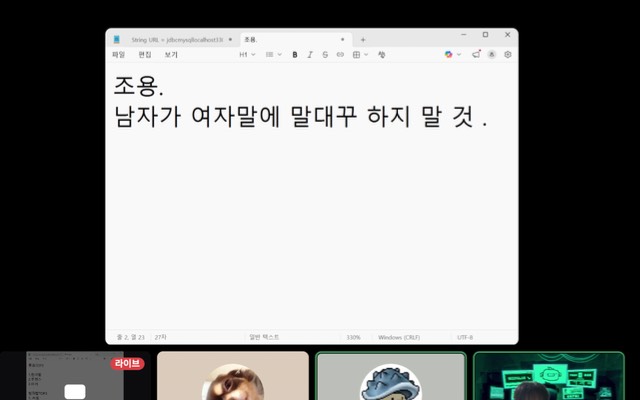Viewport: 640px width, 400px height.
Task: Select the participant tile with spiky shell avatar
Action: (391, 376)
